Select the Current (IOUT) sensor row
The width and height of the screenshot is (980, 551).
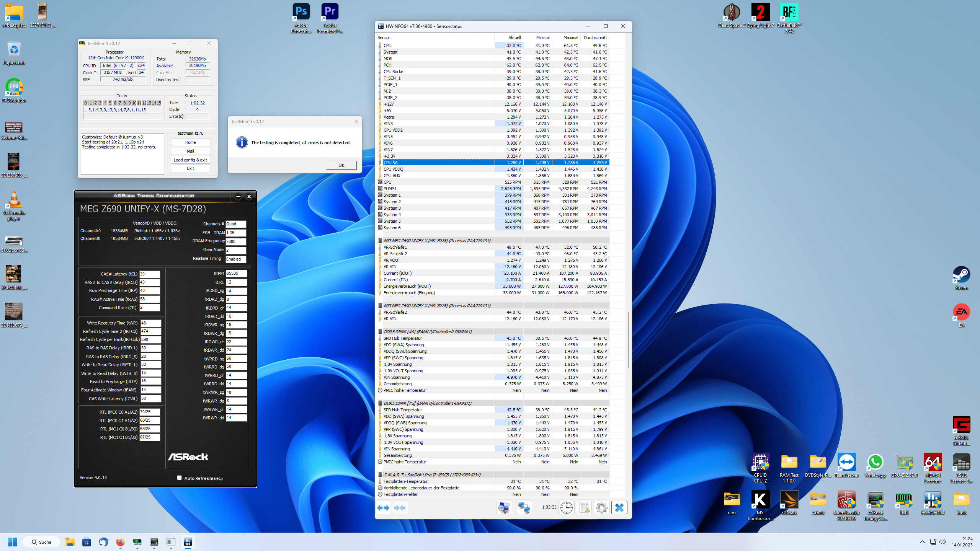[x=493, y=273]
